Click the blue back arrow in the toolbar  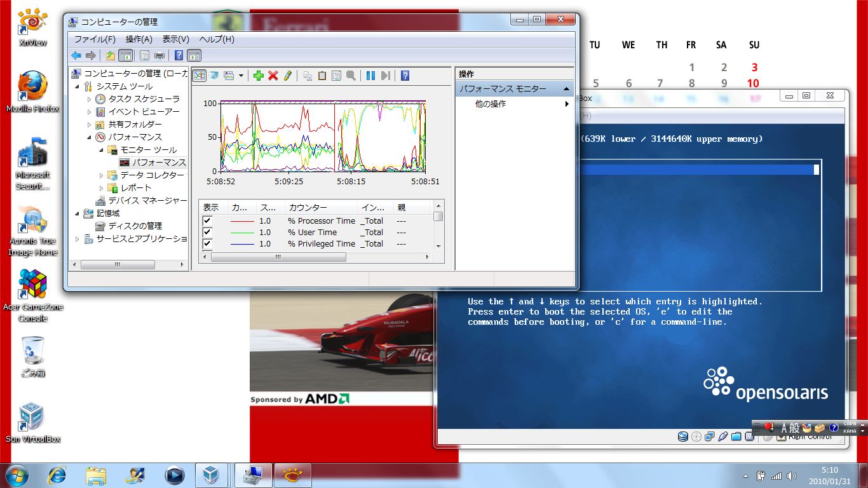pyautogui.click(x=76, y=56)
